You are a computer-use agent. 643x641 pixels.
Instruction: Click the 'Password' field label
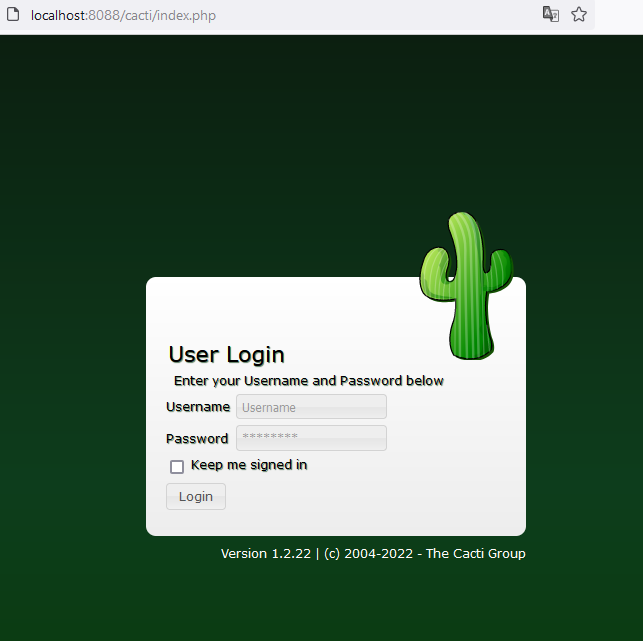click(x=197, y=439)
